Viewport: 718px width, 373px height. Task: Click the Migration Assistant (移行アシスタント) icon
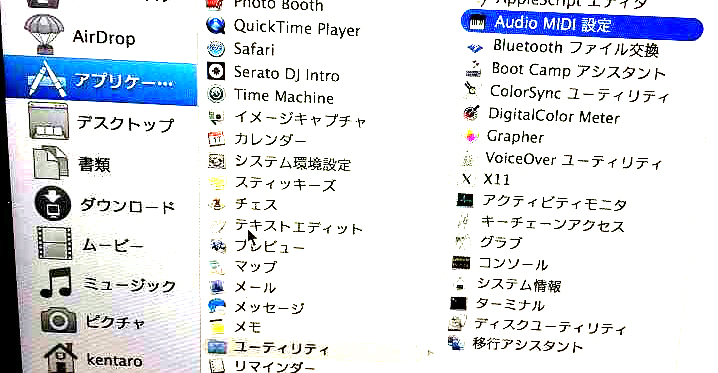coord(456,342)
